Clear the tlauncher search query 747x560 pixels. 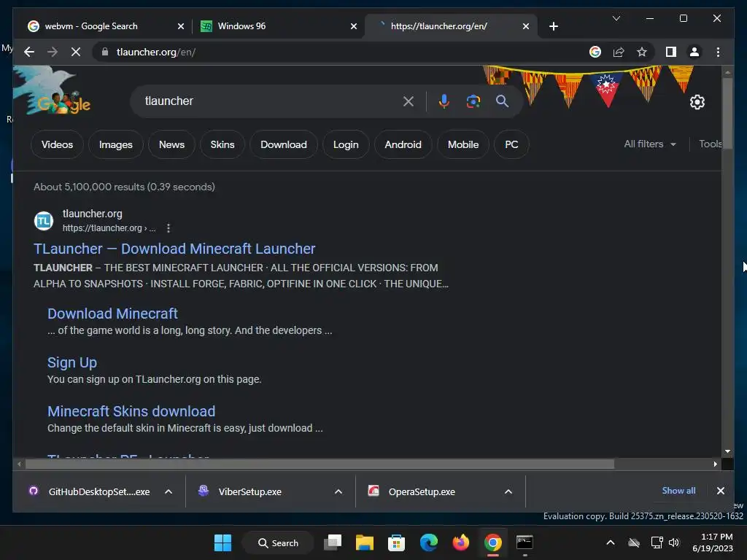point(409,101)
